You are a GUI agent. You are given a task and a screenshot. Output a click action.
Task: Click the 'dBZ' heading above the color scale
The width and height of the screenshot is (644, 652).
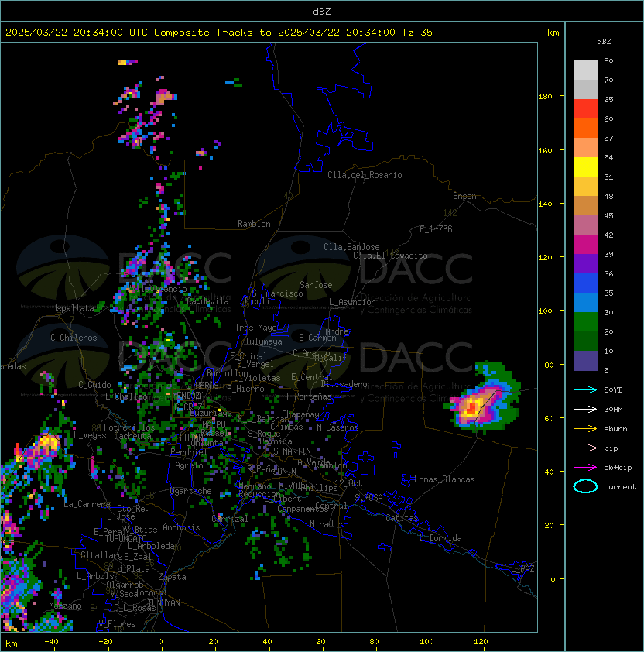(604, 42)
